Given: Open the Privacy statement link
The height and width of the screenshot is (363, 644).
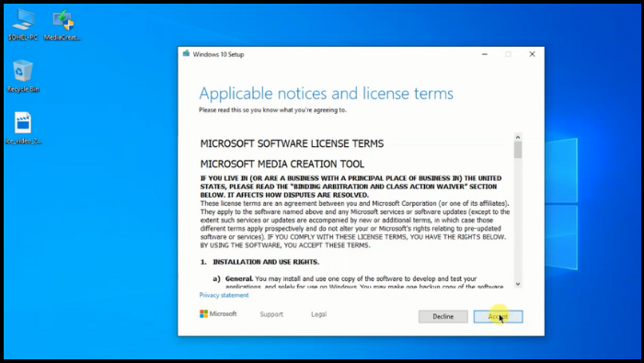Looking at the screenshot, I should pos(224,295).
